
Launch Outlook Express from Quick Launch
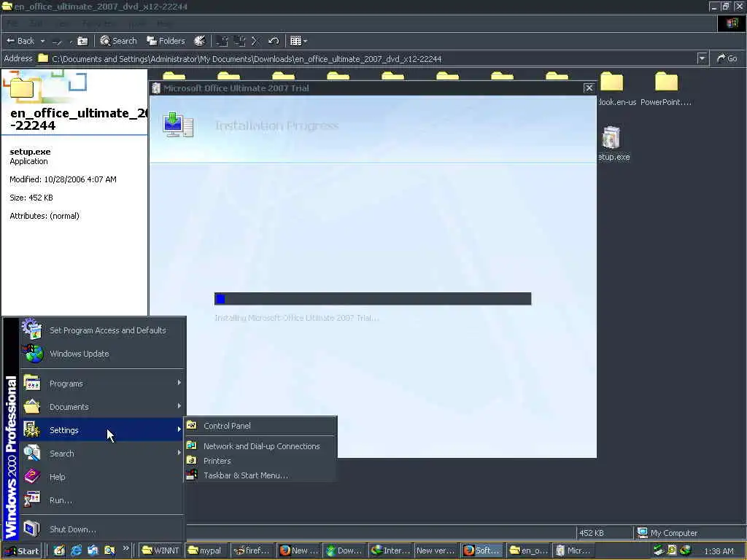[x=93, y=551]
